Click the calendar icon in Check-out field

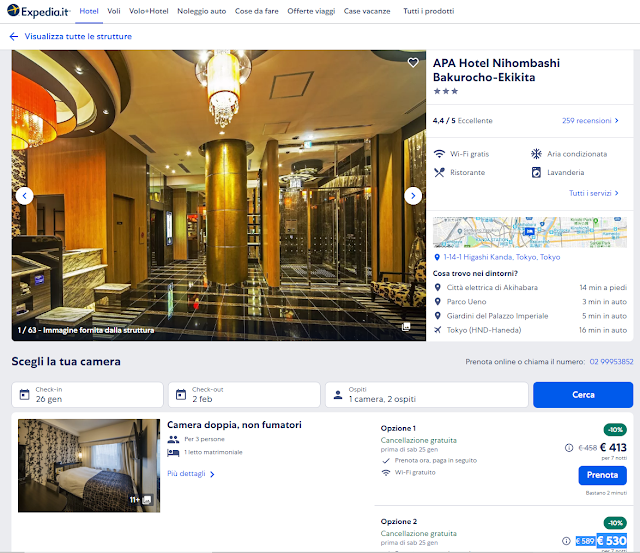(181, 395)
